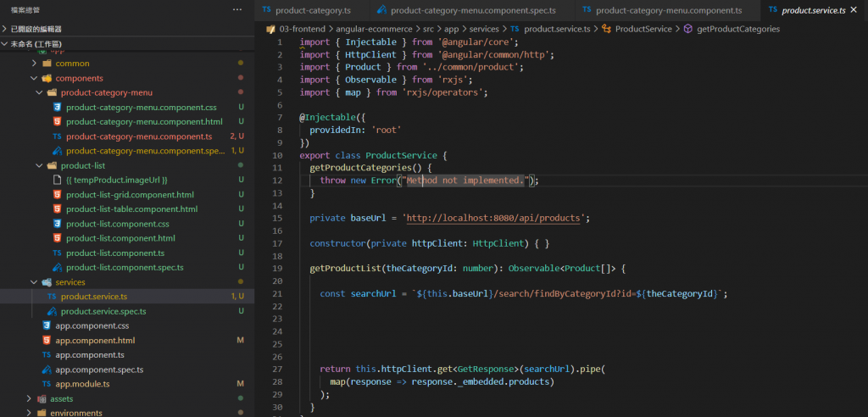Click the services breadcrumb segment
Screen dimensions: 868x417
coord(484,29)
